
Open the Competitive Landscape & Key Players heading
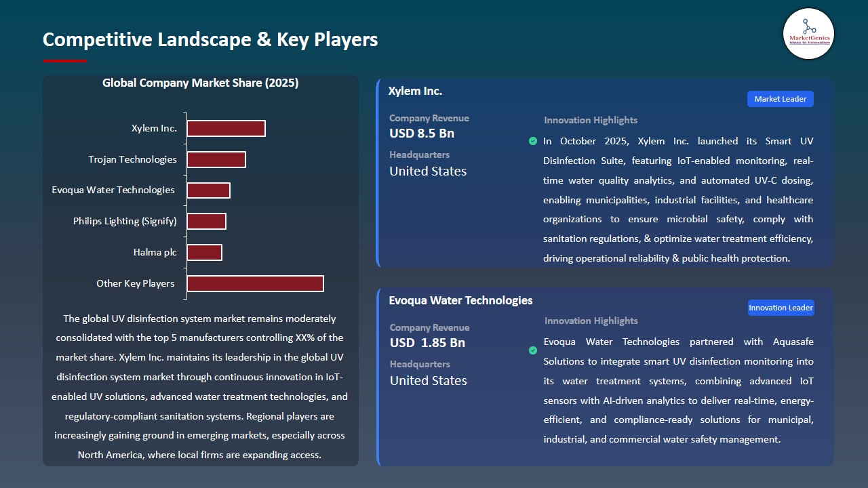(x=210, y=39)
